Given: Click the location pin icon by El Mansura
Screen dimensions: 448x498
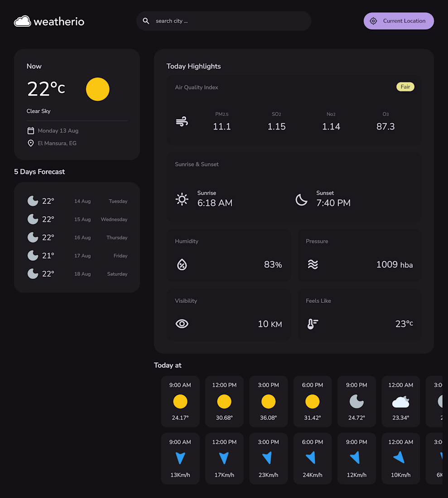Looking at the screenshot, I should coord(30,143).
